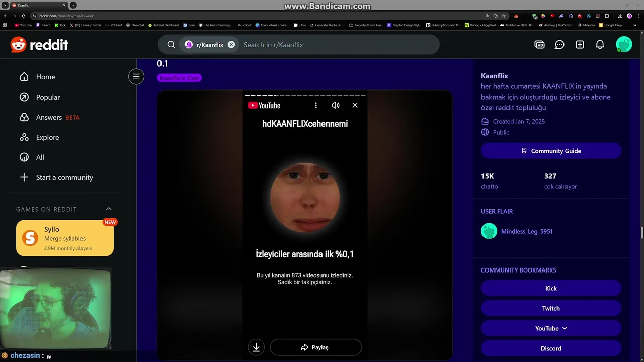Click the page vertical scrollbar thumb
The height and width of the screenshot is (362, 644).
tap(641, 234)
